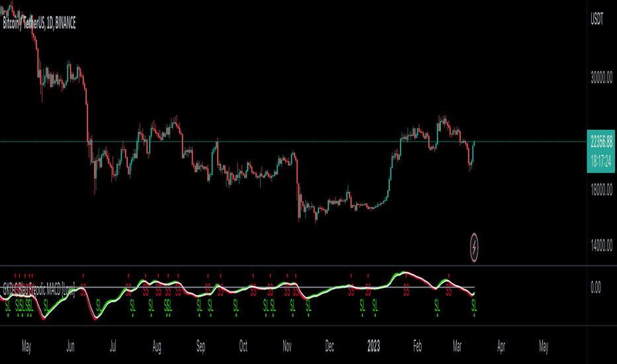The height and width of the screenshot is (364, 617).
Task: Click the May label preceding Jun
Action: point(26,347)
